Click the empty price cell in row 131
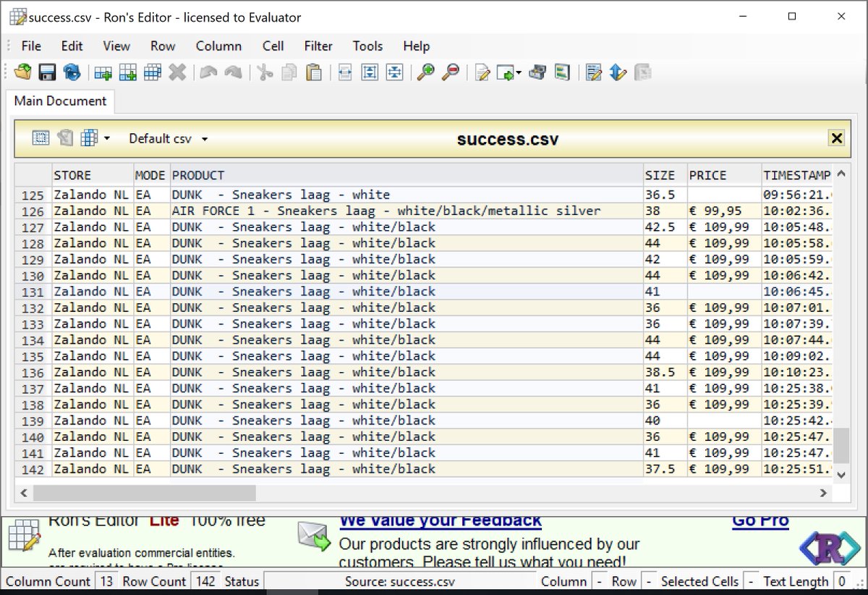Image resolution: width=868 pixels, height=595 pixels. [724, 292]
